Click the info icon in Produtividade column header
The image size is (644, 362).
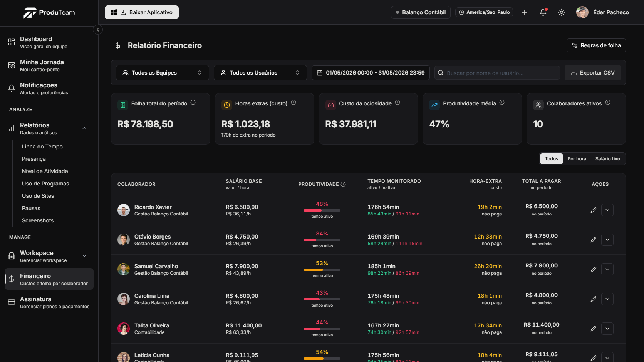tap(343, 184)
